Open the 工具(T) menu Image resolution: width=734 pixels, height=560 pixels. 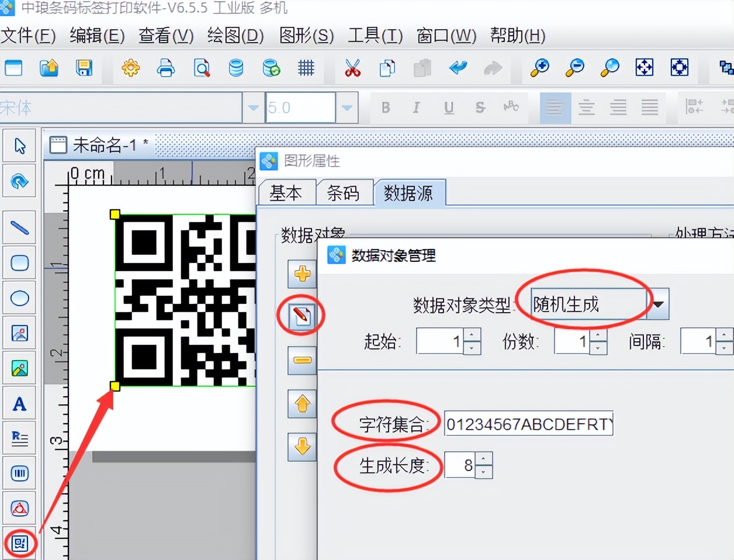coord(375,36)
